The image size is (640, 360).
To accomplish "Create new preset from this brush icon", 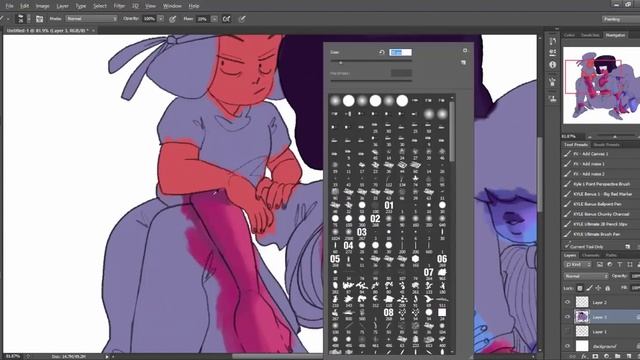I will 463,62.
